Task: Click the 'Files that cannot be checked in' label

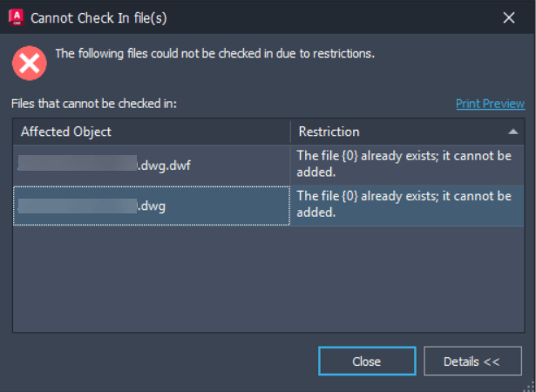Action: tap(94, 104)
